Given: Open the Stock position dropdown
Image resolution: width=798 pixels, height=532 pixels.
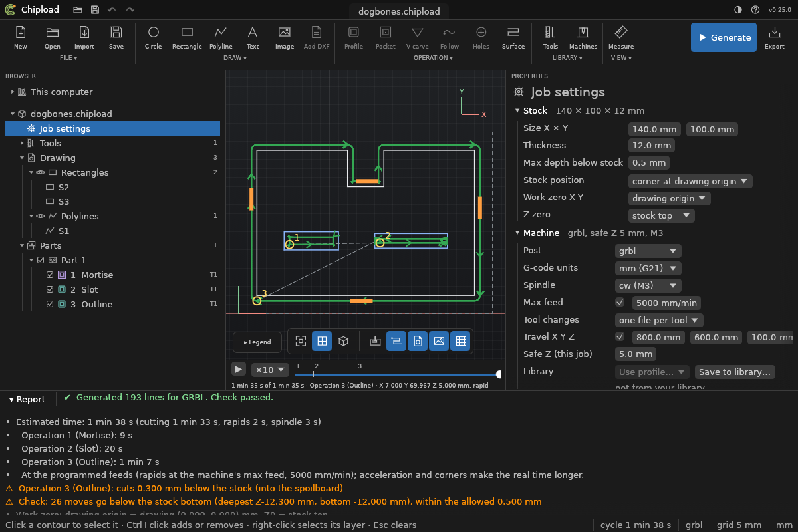Looking at the screenshot, I should pos(690,181).
